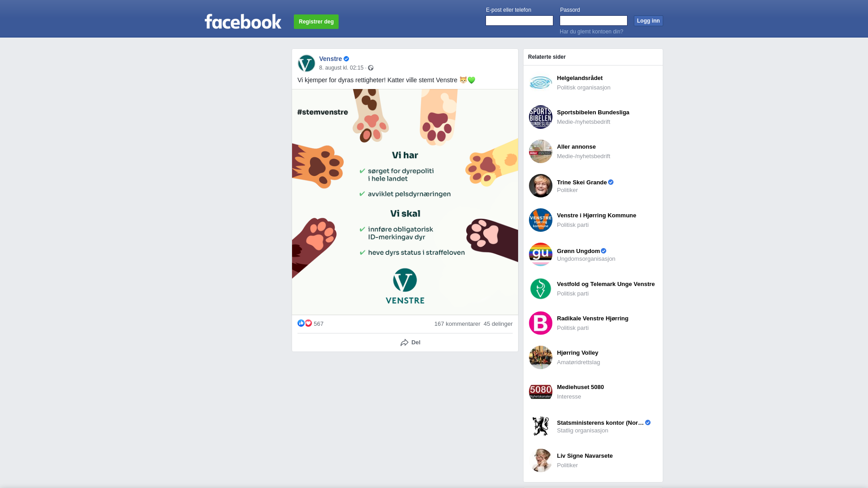Open Mediehuset 5080 page logo
This screenshot has width=868, height=488.
[541, 392]
